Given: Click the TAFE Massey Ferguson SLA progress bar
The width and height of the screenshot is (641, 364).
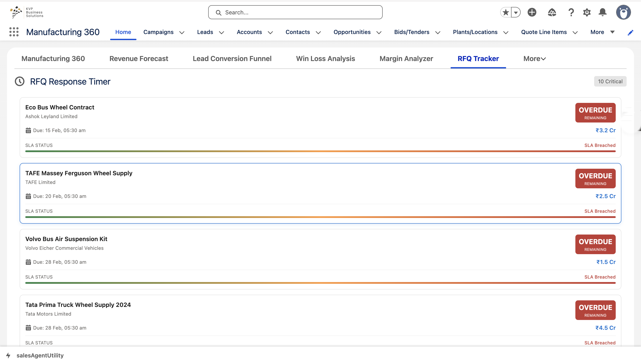Looking at the screenshot, I should pos(320,217).
